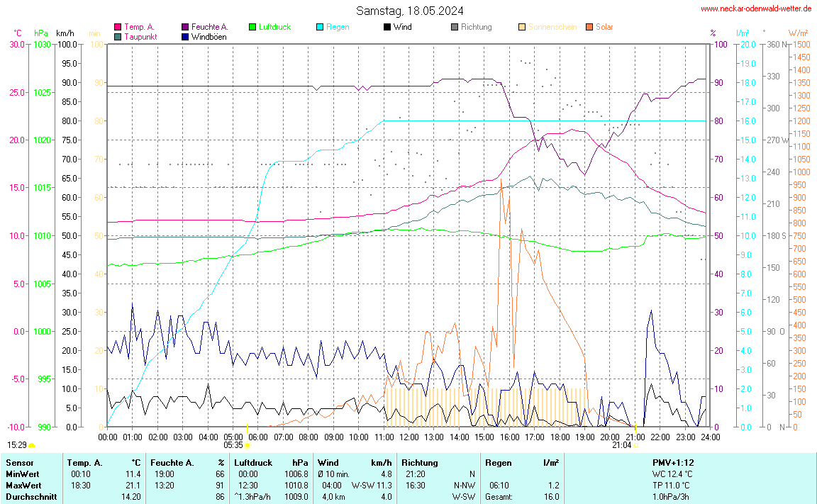Click the sun icon next to 15:29
This screenshot has width=817, height=504.
pyautogui.click(x=32, y=445)
